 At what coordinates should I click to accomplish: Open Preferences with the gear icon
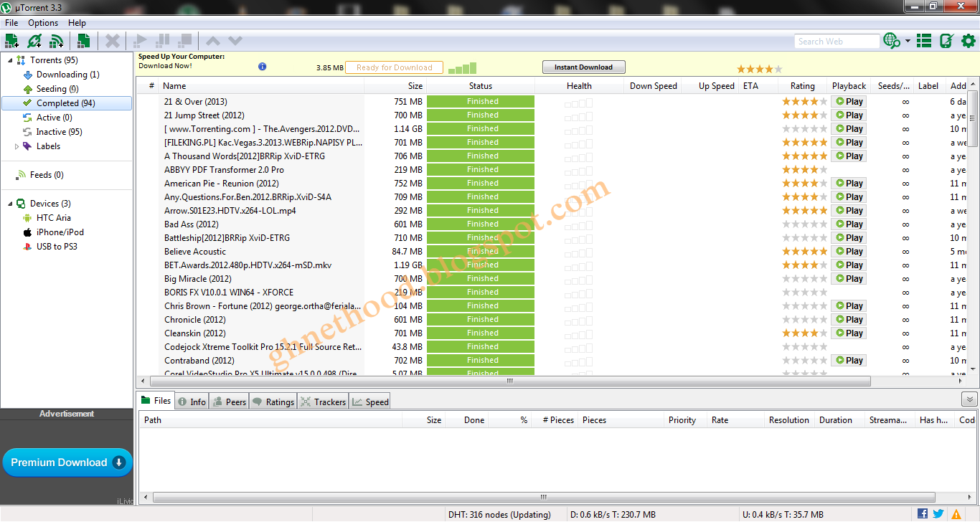[x=969, y=41]
